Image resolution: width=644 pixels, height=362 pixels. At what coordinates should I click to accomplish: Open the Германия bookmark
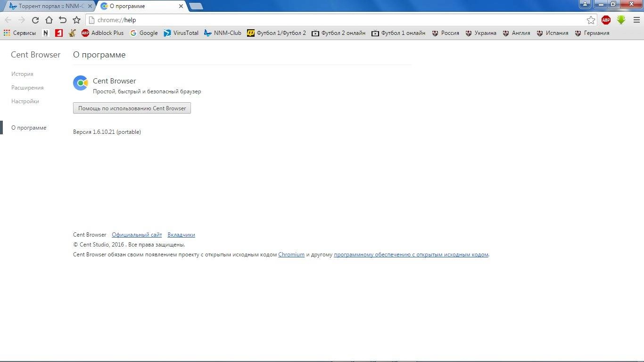tap(592, 33)
